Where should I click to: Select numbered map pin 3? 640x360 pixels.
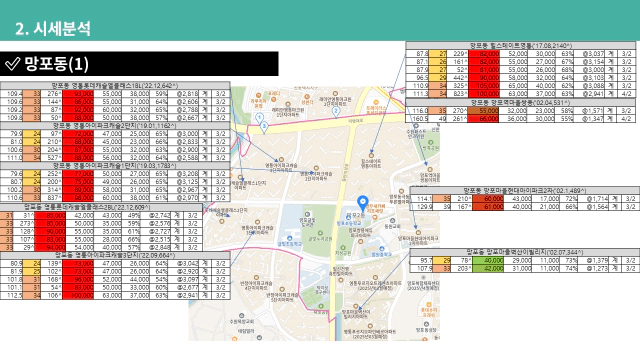click(264, 126)
